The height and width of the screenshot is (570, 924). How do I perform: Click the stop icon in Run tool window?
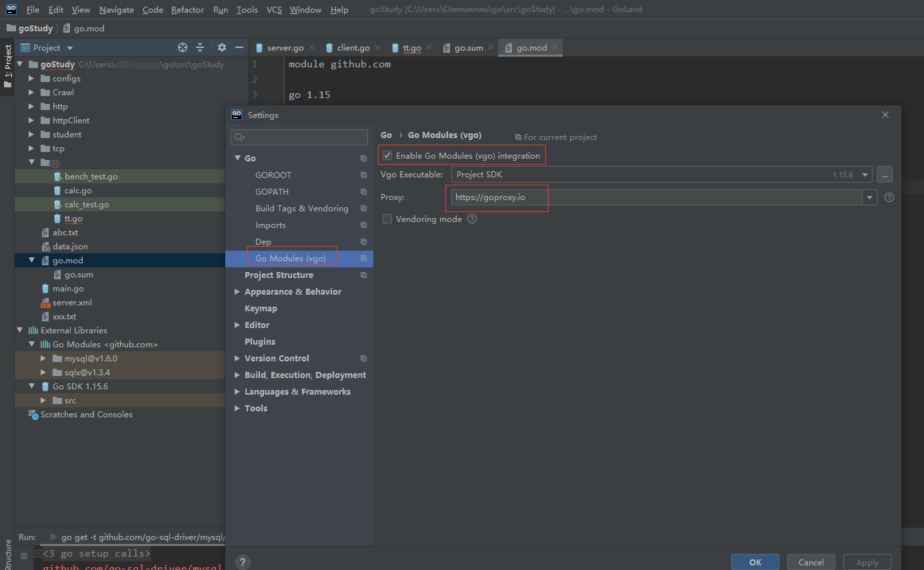click(24, 555)
